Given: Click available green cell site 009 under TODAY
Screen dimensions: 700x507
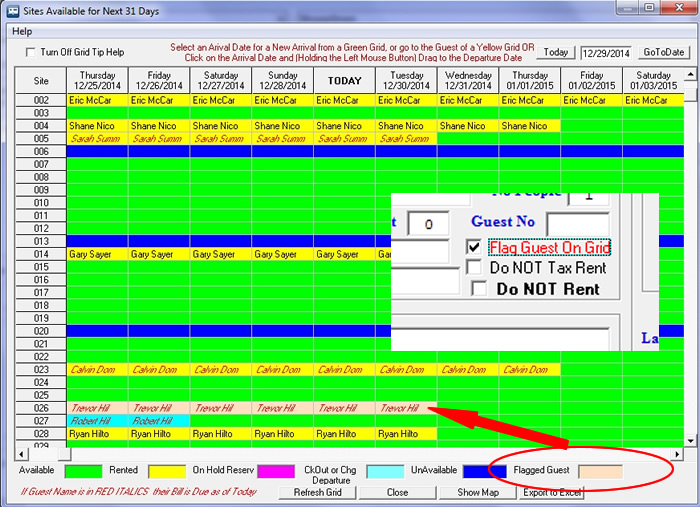Looking at the screenshot, I should pos(344,190).
